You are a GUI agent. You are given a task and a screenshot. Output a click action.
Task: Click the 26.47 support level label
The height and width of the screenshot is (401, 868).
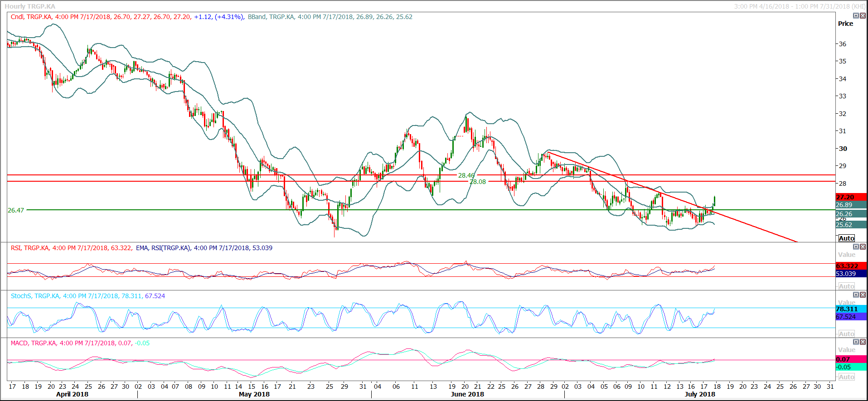click(x=16, y=210)
